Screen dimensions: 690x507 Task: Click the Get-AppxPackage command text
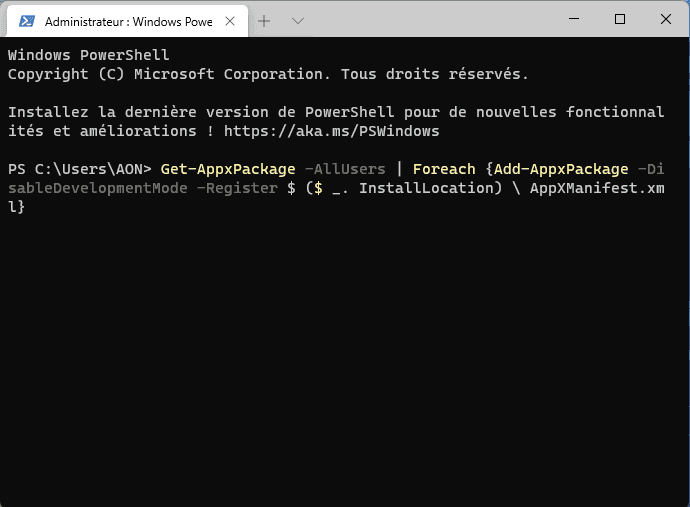(227, 169)
